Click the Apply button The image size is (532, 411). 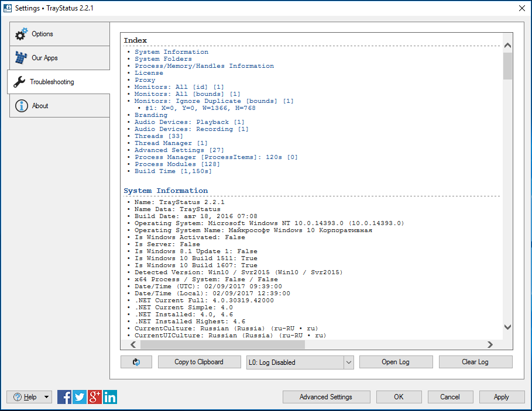502,397
